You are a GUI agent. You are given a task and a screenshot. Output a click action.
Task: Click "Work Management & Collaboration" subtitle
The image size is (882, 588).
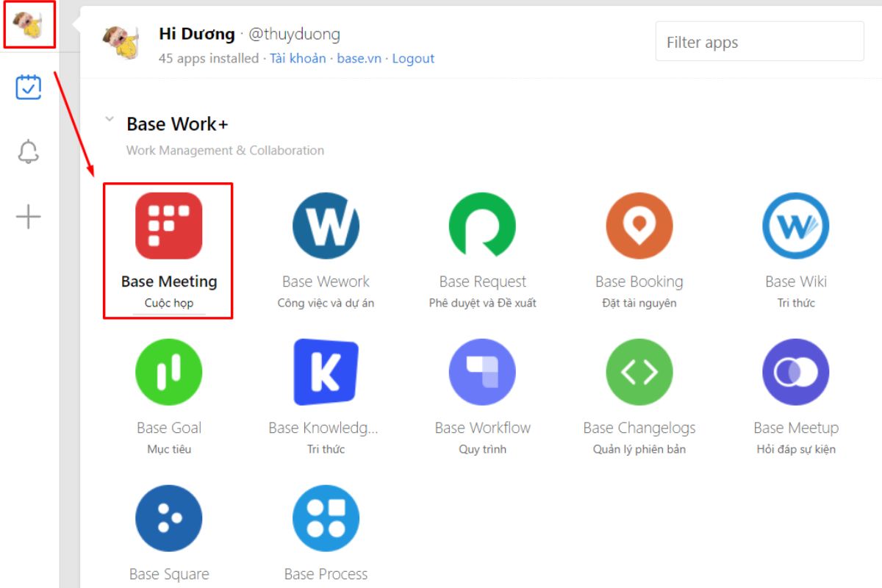coord(225,150)
